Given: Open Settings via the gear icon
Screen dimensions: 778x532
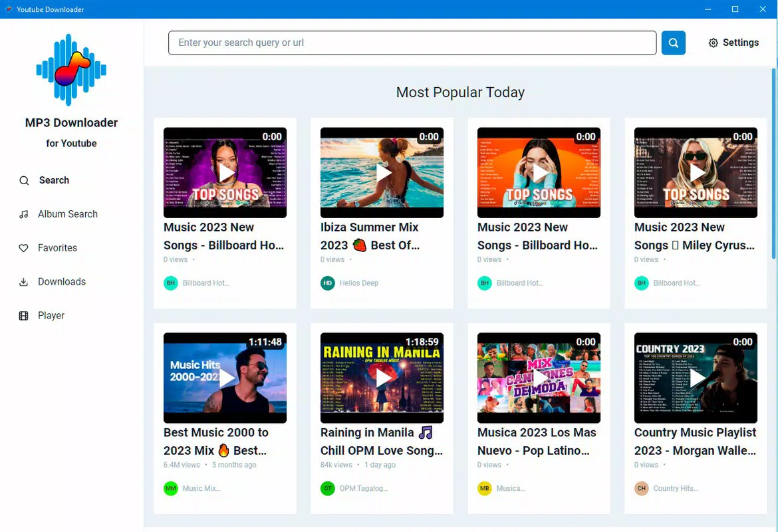Looking at the screenshot, I should click(713, 43).
